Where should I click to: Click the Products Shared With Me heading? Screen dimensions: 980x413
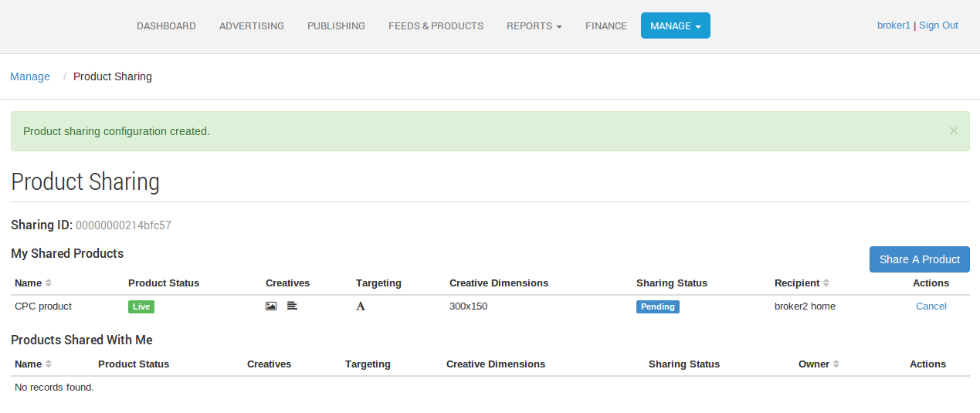pos(82,340)
